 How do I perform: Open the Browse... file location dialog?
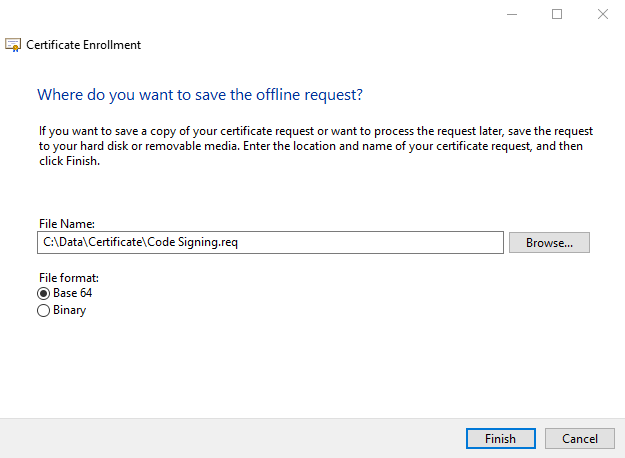[x=549, y=243]
